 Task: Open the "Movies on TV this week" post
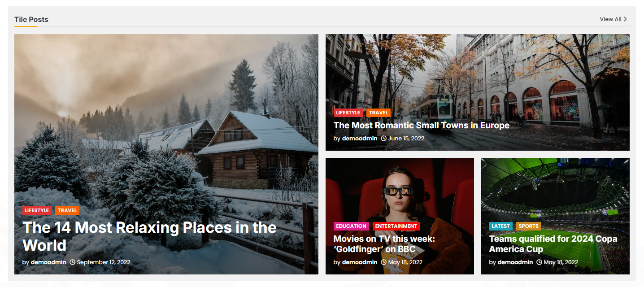[x=384, y=244]
